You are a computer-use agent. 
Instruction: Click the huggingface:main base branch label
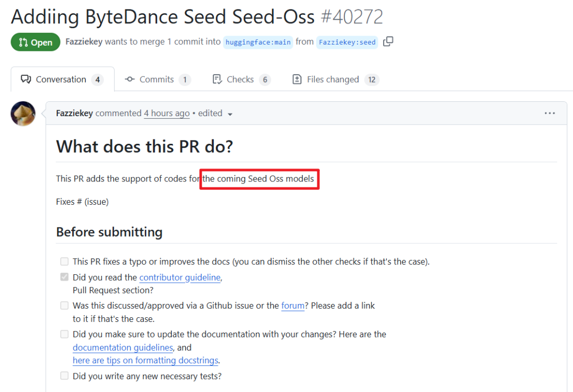pos(258,42)
